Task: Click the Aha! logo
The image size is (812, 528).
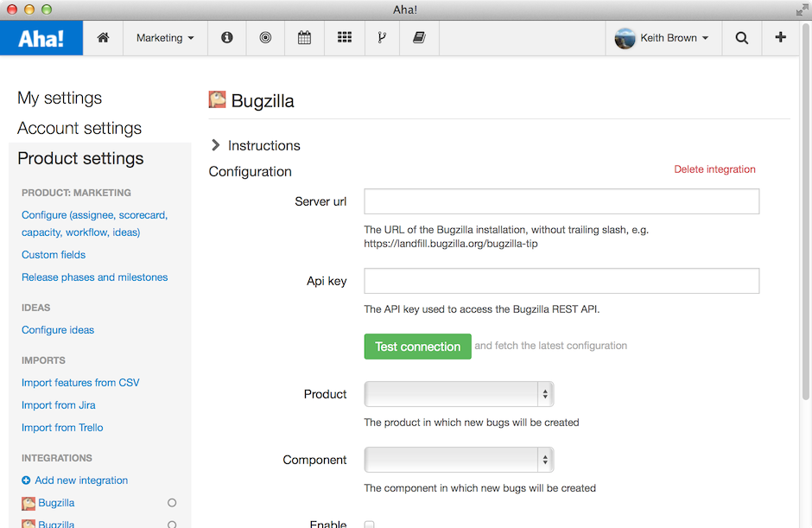Action: (41, 38)
